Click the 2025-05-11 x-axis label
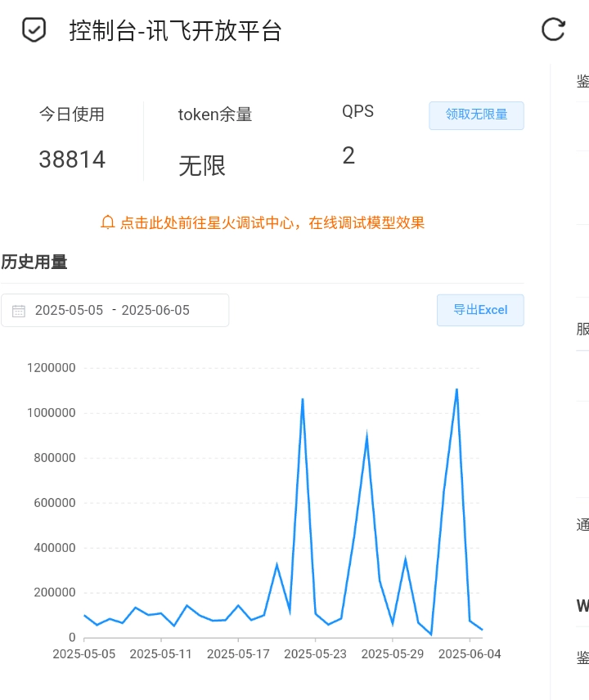 tap(161, 654)
